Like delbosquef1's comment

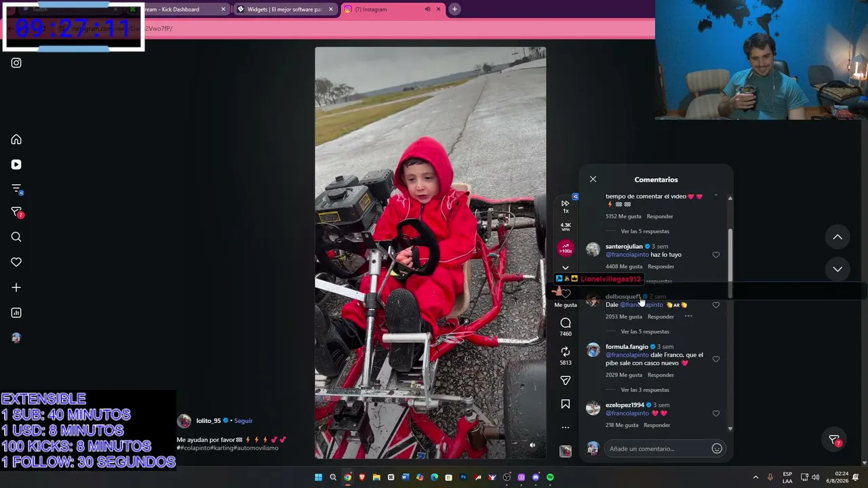tap(716, 305)
